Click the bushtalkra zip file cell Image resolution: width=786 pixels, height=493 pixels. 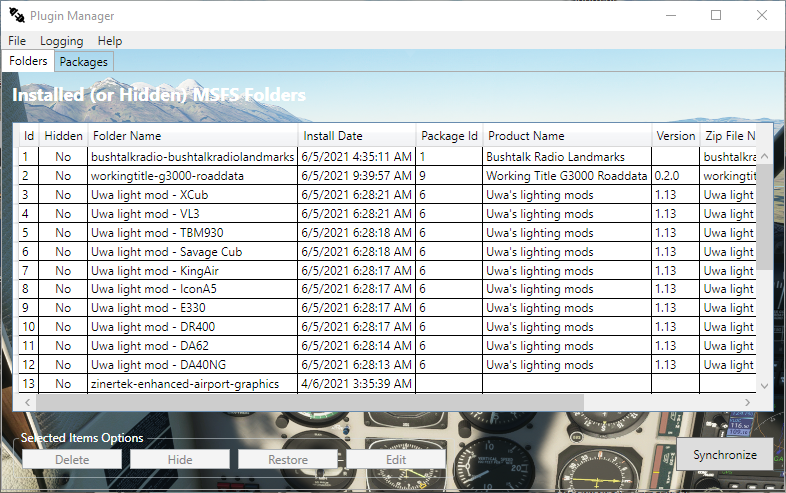(728, 157)
